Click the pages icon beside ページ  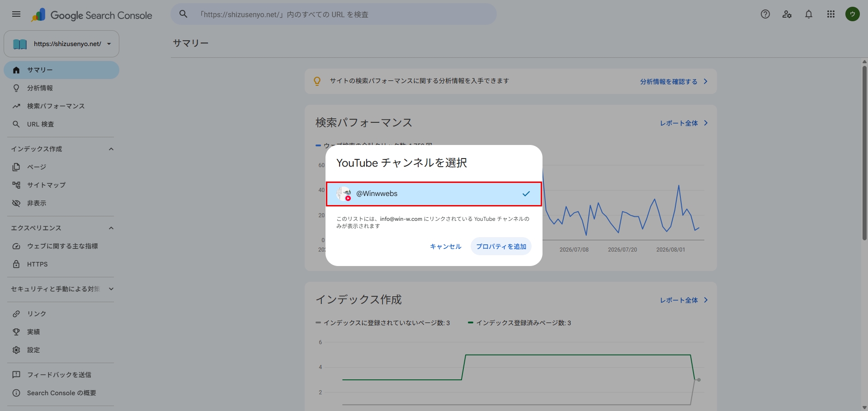16,167
